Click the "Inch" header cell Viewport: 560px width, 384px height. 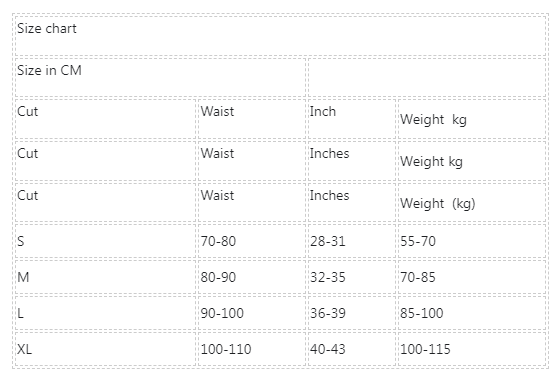[x=352, y=118]
